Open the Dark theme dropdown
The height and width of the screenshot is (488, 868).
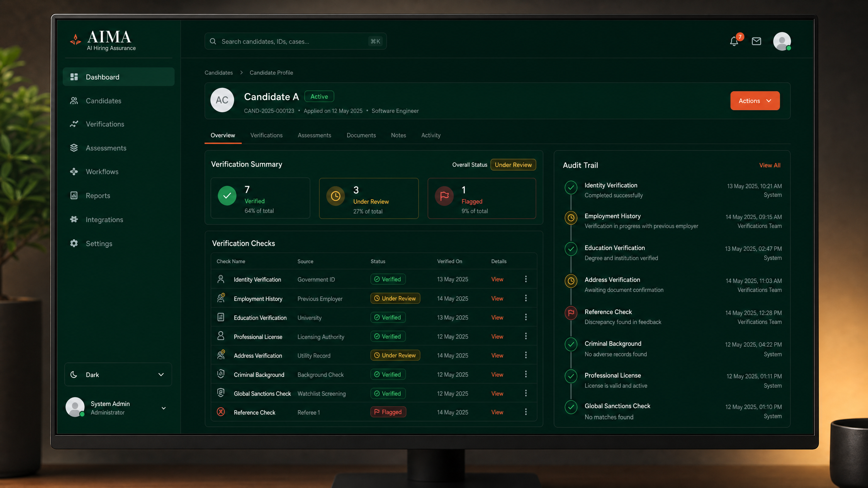(x=118, y=374)
